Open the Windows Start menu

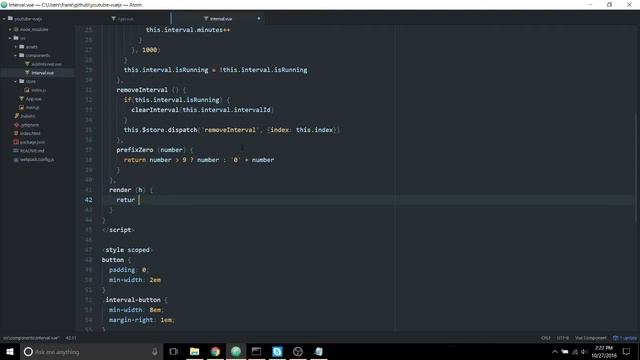[10, 351]
